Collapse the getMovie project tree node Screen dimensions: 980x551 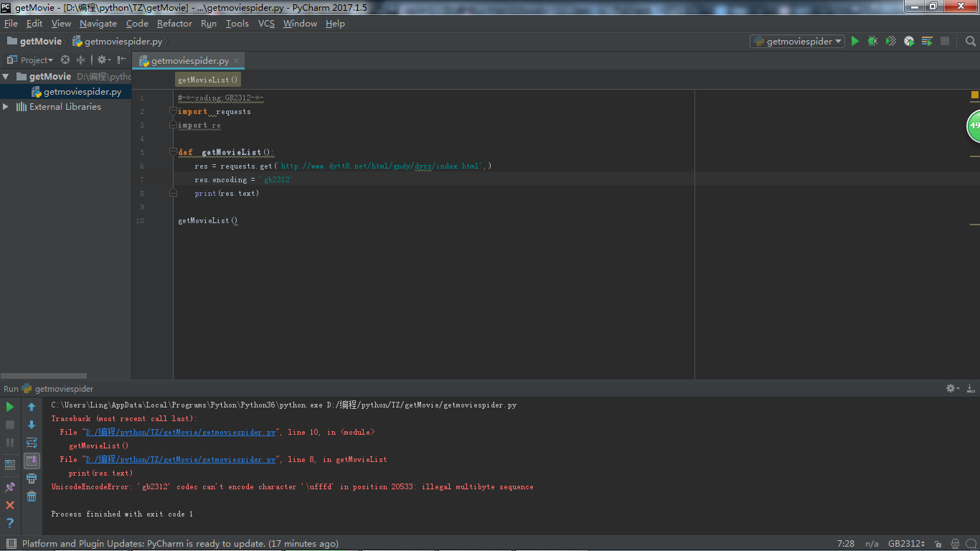[6, 77]
